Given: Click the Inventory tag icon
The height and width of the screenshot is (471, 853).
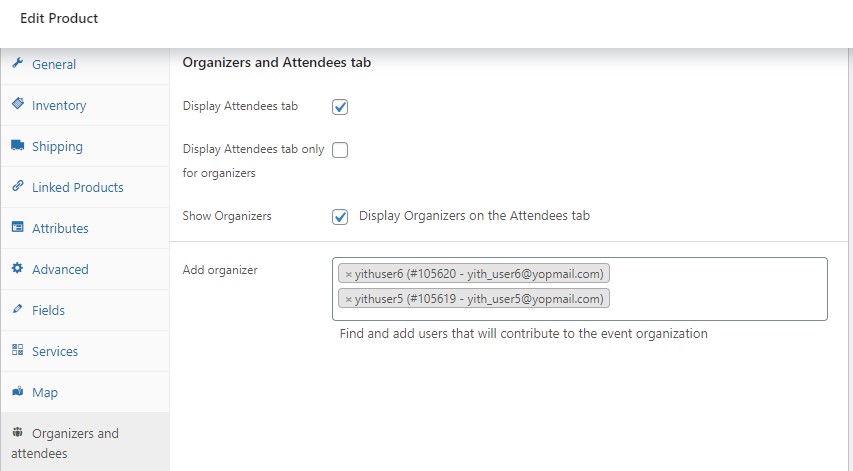Looking at the screenshot, I should point(17,105).
